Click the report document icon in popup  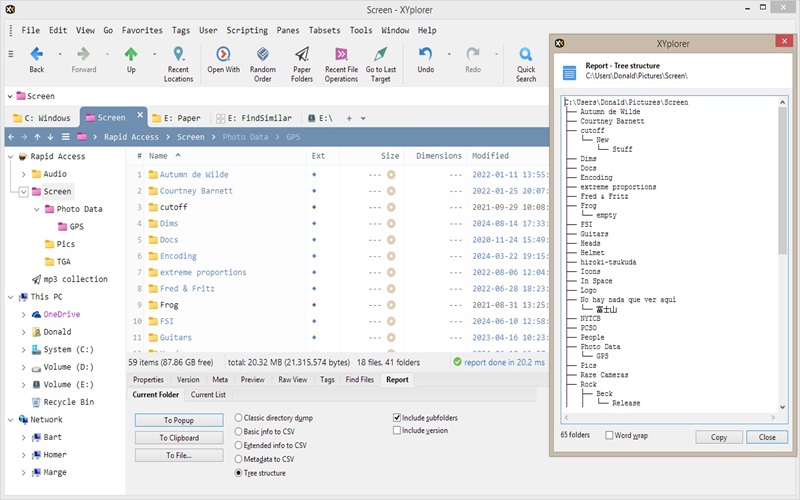coord(569,72)
